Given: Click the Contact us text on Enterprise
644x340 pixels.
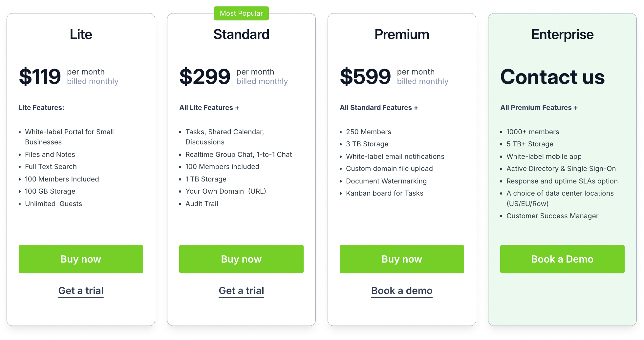Looking at the screenshot, I should (552, 77).
